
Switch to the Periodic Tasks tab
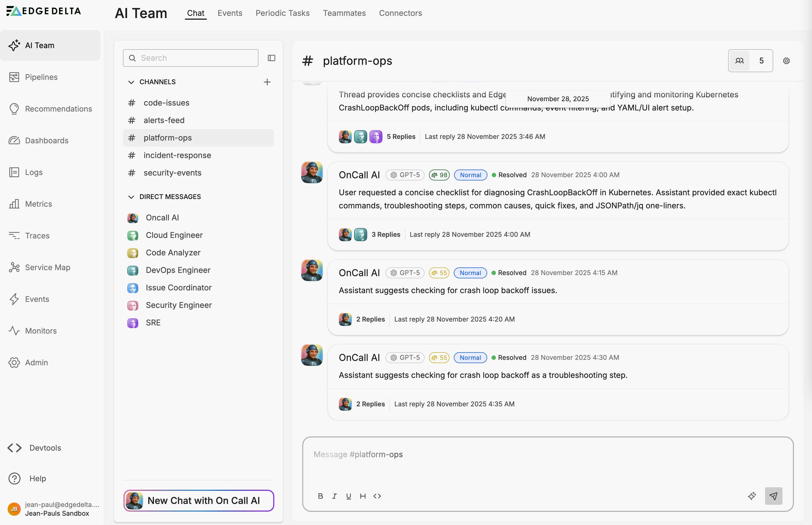282,13
